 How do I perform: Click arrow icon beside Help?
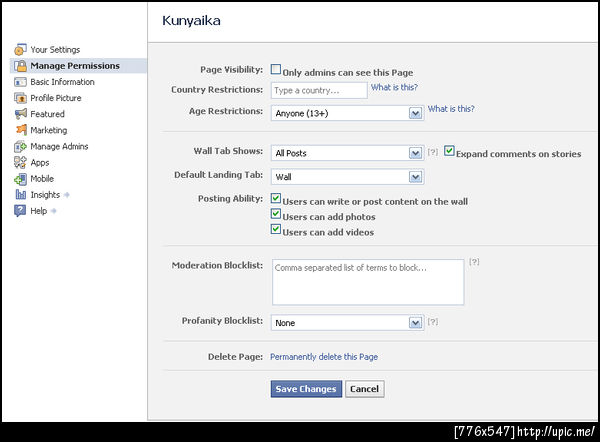(x=54, y=211)
